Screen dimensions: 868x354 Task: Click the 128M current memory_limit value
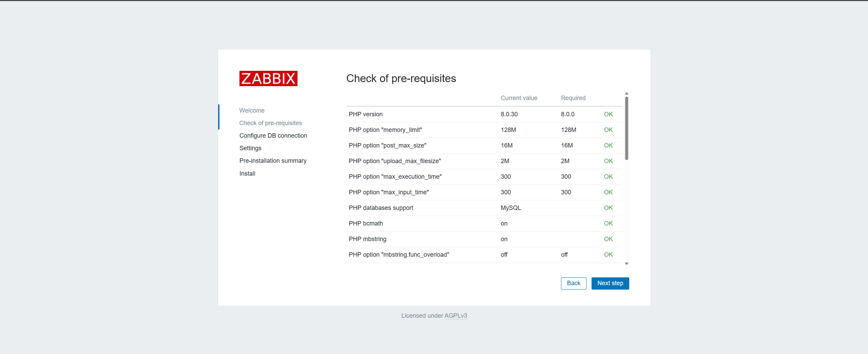pos(508,130)
